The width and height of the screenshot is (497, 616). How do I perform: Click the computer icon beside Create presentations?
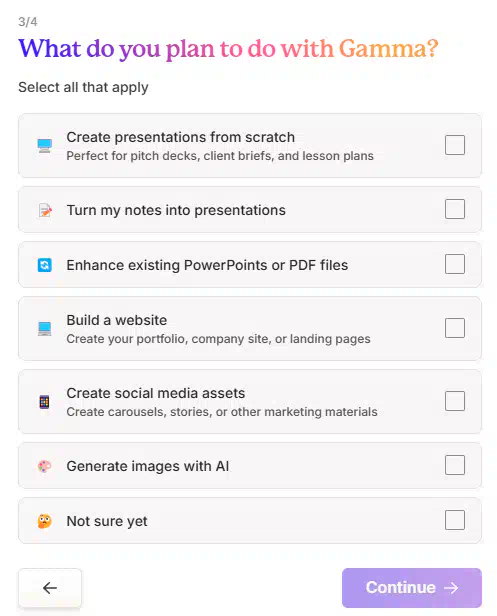44,145
